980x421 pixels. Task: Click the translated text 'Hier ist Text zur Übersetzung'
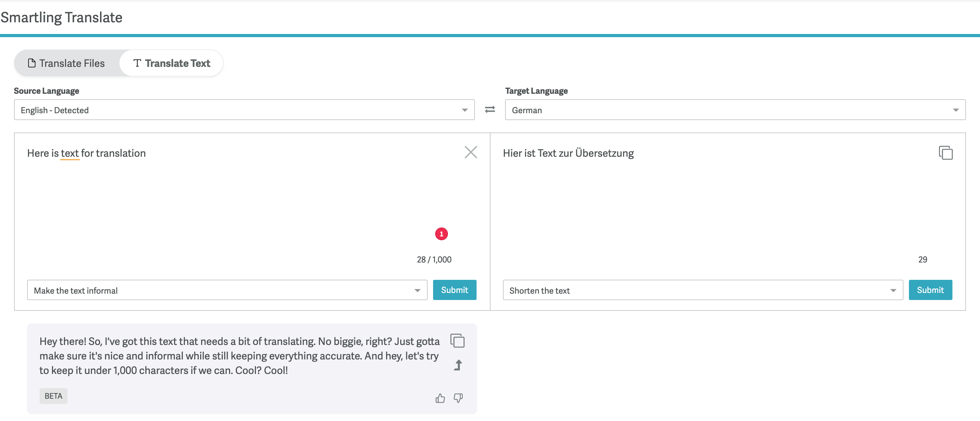pyautogui.click(x=568, y=153)
